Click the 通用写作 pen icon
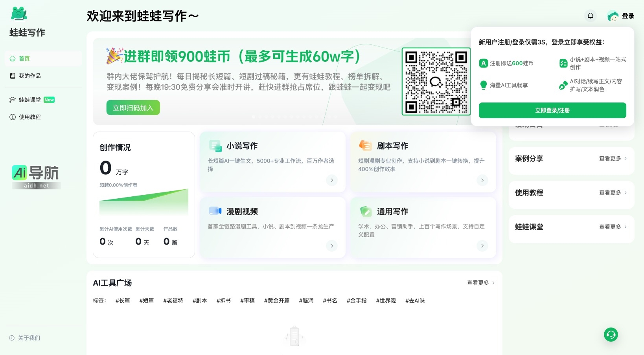The height and width of the screenshot is (355, 644). pos(366,210)
